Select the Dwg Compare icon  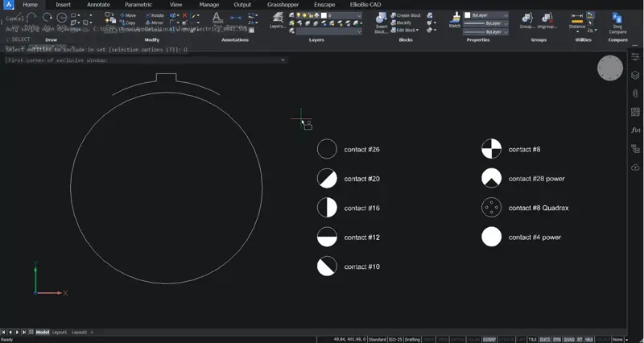617,23
